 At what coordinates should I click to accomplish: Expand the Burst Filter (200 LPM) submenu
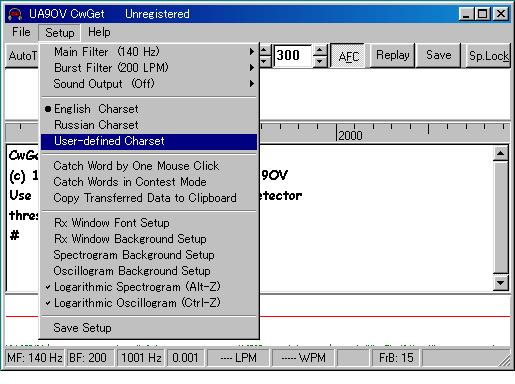tap(149, 68)
